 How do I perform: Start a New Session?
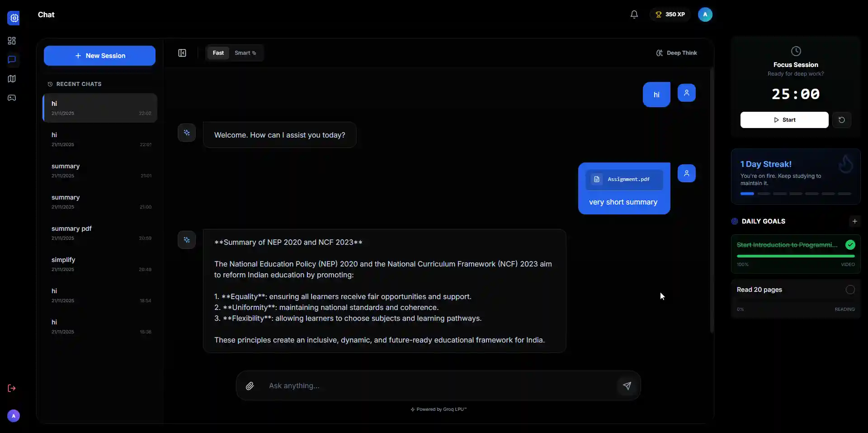[99, 55]
